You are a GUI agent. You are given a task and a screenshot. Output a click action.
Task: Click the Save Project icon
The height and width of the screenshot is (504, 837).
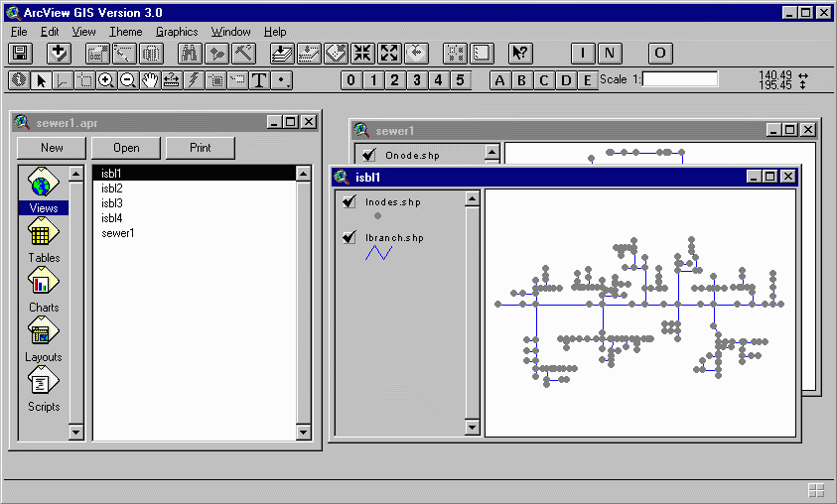coord(20,54)
